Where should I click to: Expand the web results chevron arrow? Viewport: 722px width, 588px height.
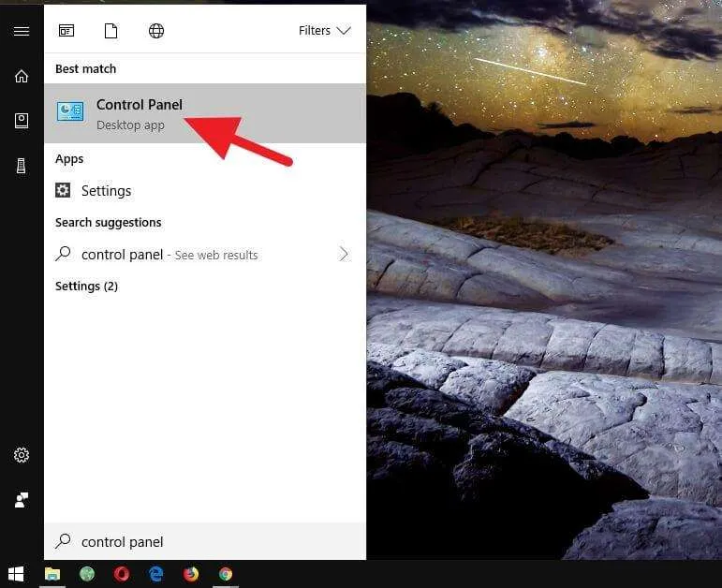coord(344,254)
